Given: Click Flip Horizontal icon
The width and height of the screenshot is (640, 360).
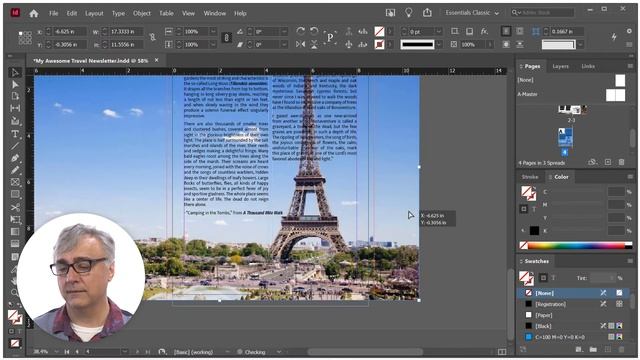Looking at the screenshot, I should coord(300,44).
